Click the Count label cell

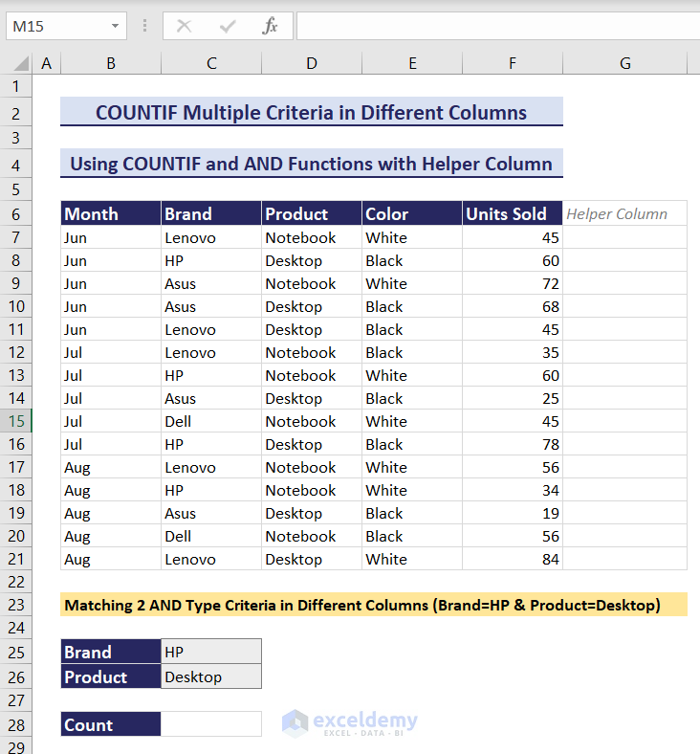[111, 724]
